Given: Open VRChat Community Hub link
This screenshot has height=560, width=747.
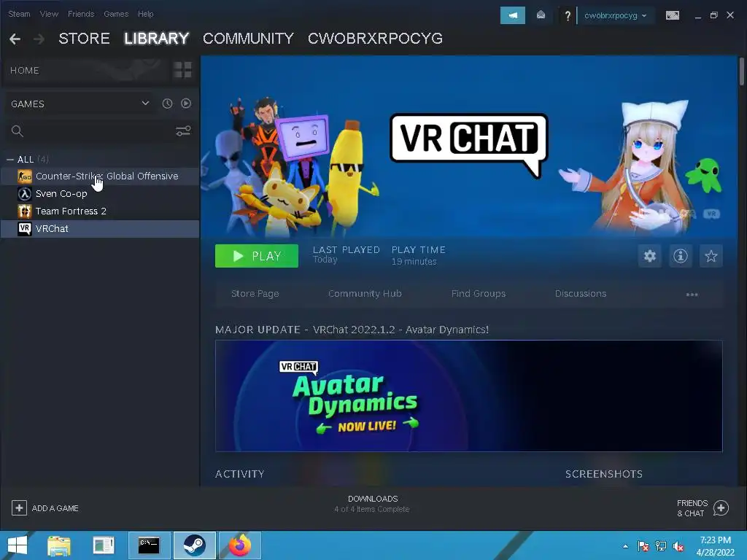Looking at the screenshot, I should pyautogui.click(x=365, y=294).
